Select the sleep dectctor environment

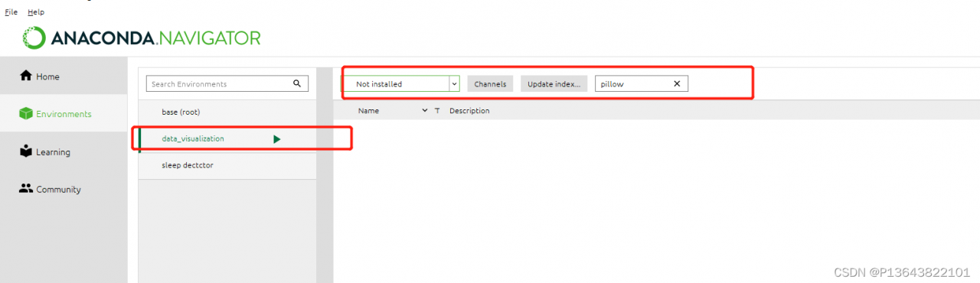(x=227, y=165)
